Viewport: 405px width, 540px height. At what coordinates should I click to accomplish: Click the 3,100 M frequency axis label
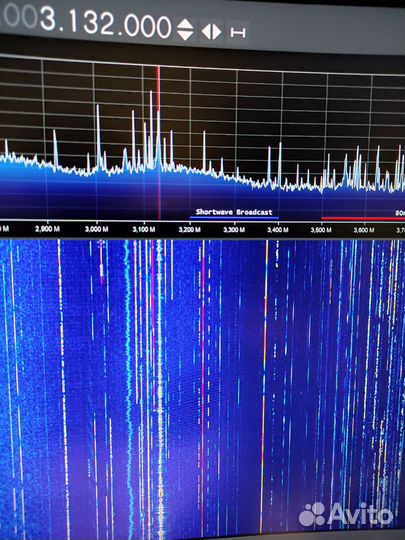tap(144, 229)
